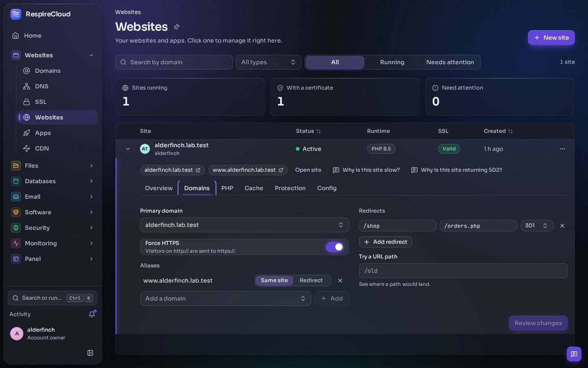The width and height of the screenshot is (588, 368).
Task: Open the row actions ellipsis for alderfinch.lab.test
Action: [562, 149]
